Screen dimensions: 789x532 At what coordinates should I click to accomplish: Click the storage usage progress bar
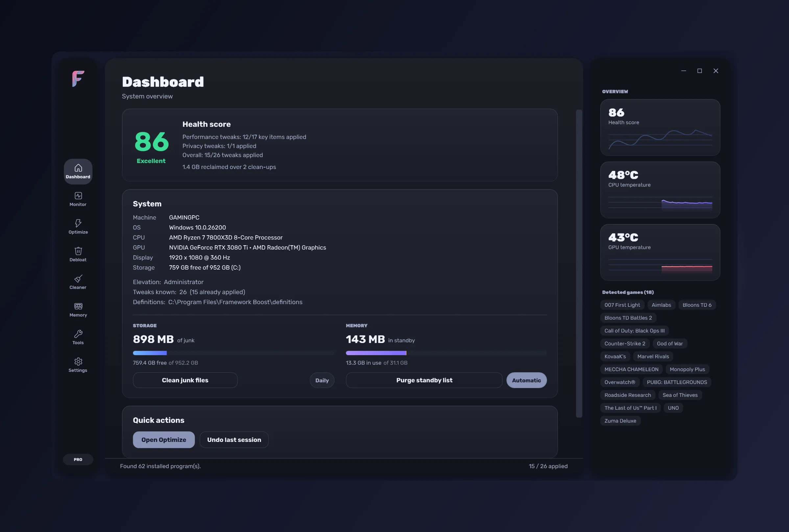234,353
